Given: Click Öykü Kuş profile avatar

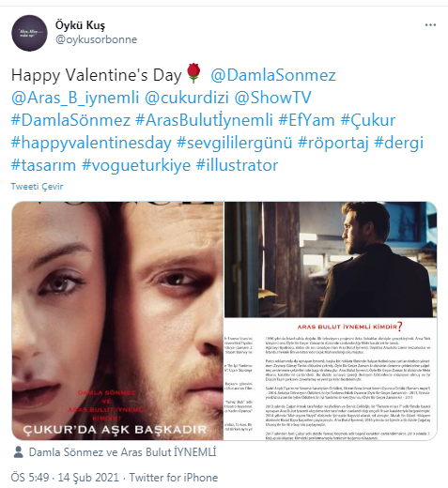Looking at the screenshot, I should [x=29, y=33].
